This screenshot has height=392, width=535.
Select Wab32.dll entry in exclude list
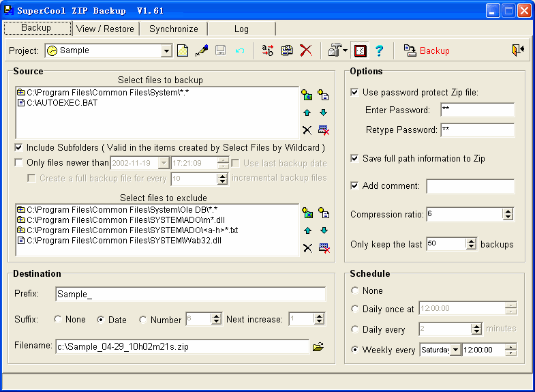pos(120,241)
